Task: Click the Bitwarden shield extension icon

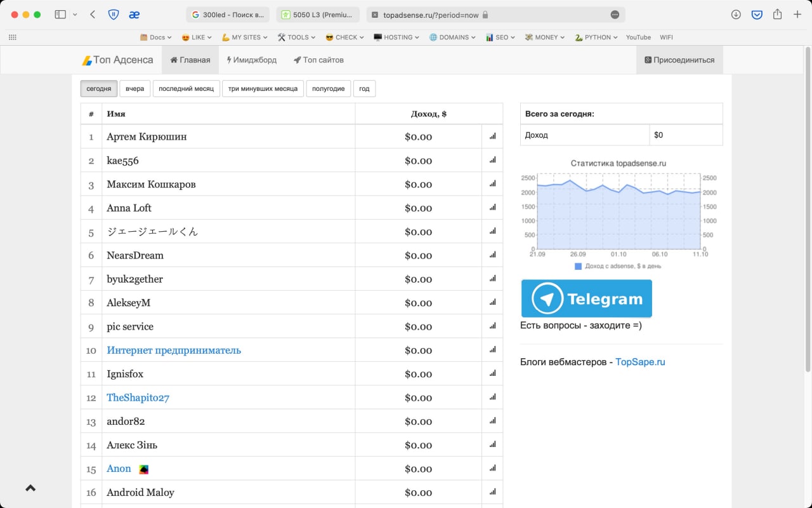Action: point(114,15)
